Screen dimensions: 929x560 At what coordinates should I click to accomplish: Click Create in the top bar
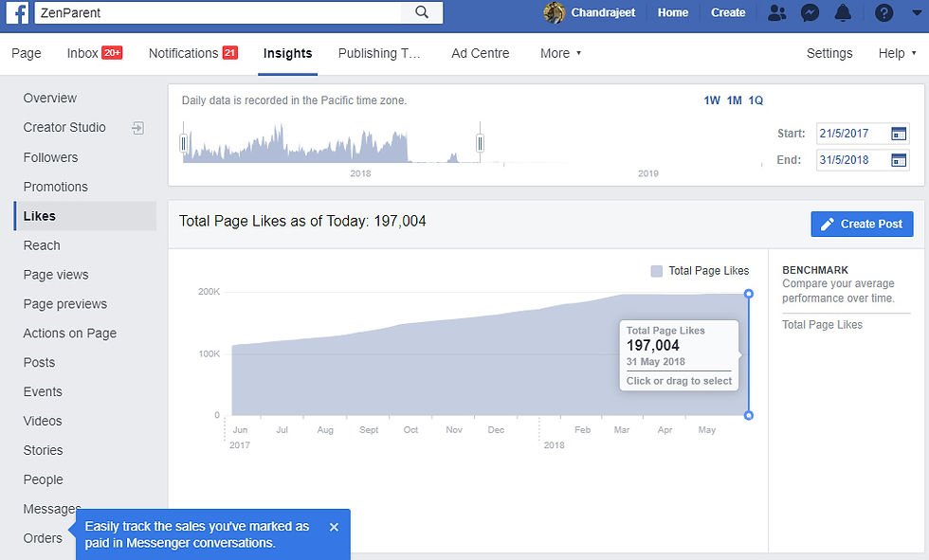coord(728,12)
